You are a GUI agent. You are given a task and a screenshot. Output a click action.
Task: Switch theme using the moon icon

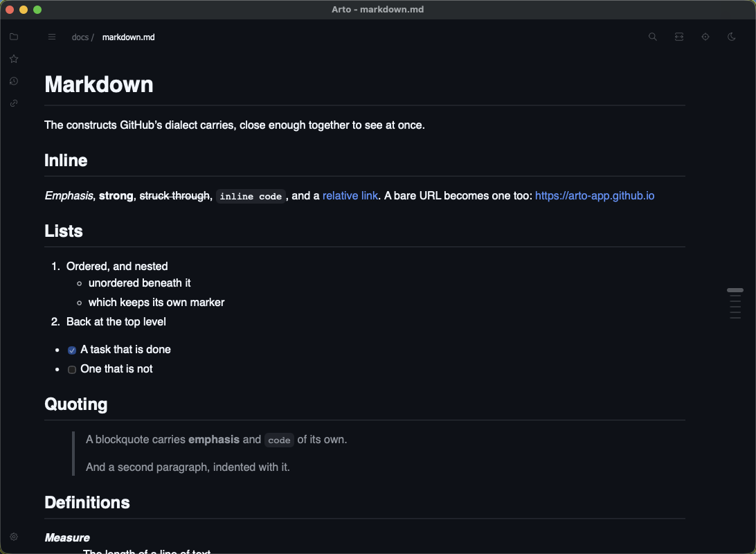731,37
